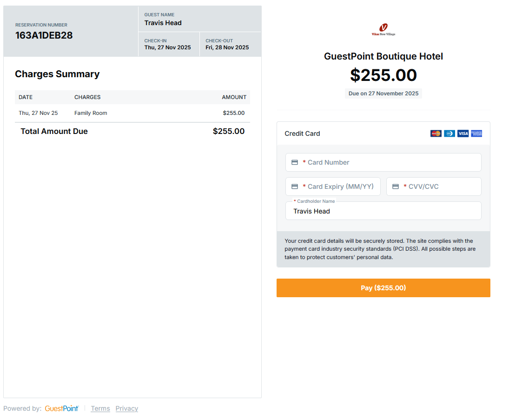Open the Terms link
The image size is (522, 420).
(100, 408)
